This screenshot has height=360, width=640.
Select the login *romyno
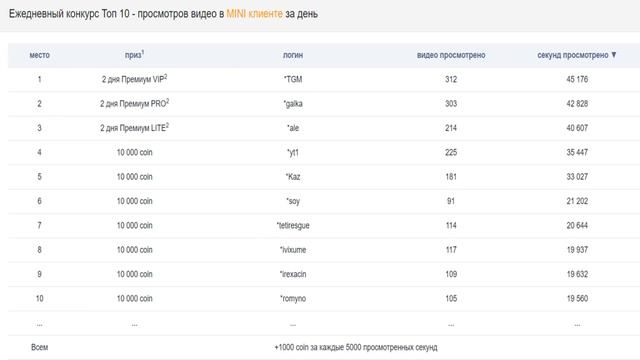(293, 299)
